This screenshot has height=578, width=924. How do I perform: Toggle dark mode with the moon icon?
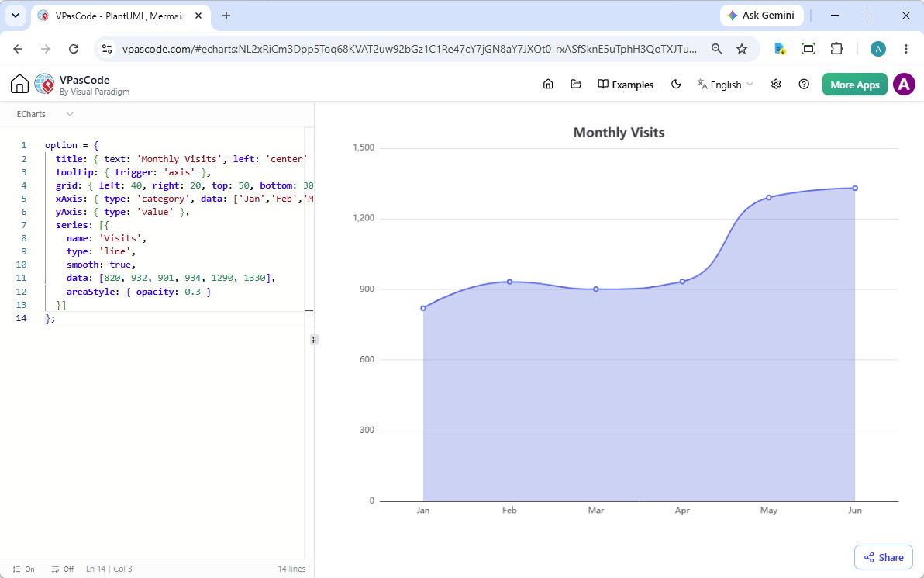point(676,85)
